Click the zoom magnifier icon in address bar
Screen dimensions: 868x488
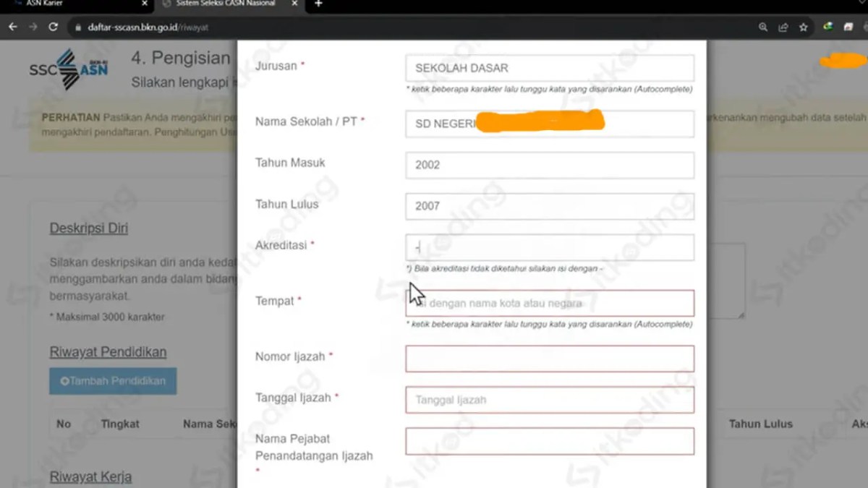pyautogui.click(x=763, y=27)
